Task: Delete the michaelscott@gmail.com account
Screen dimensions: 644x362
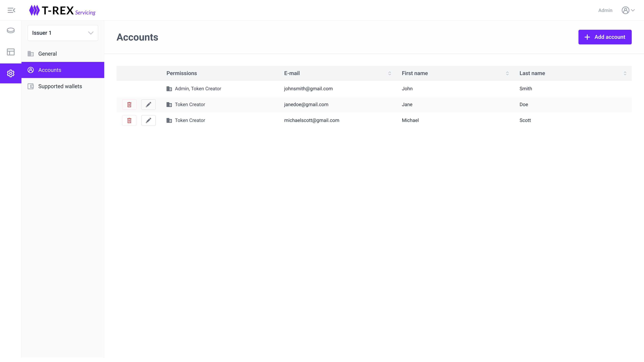Action: 129,120
